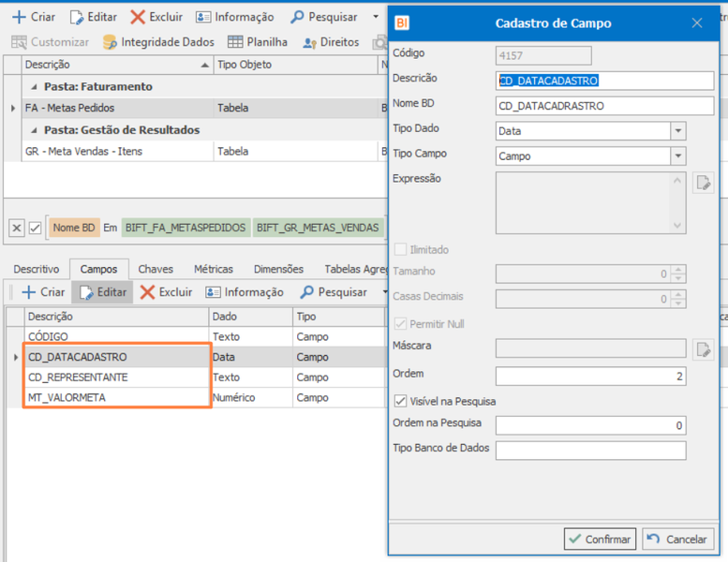Viewport: 728px width, 562px height.
Task: Click the Integridade Dados icon in toolbar
Action: [110, 42]
